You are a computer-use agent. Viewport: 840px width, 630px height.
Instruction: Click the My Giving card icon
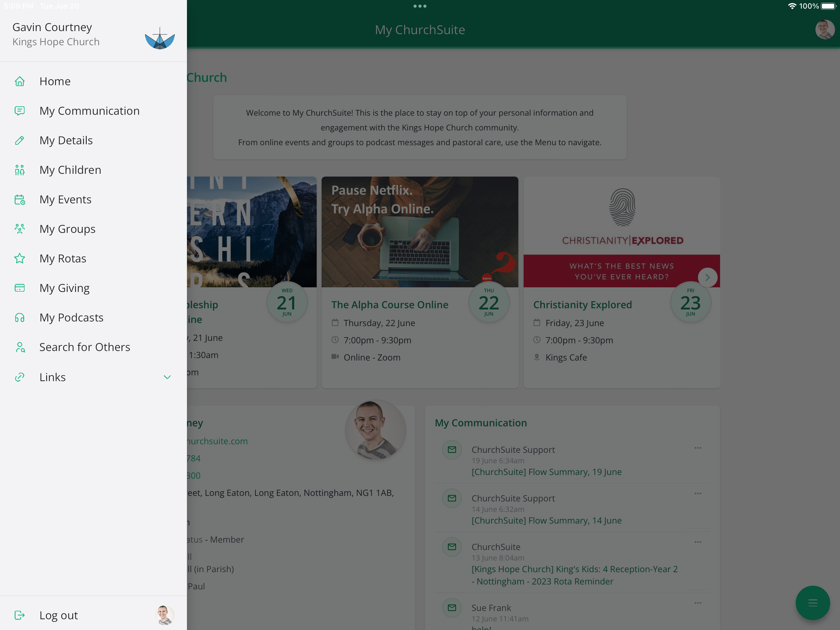(20, 288)
